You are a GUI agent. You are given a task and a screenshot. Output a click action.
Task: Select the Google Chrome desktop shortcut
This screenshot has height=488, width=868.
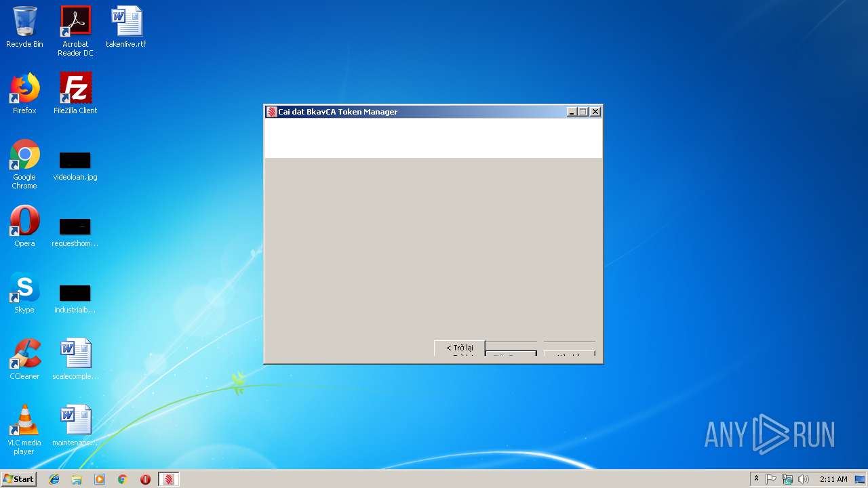click(x=24, y=164)
